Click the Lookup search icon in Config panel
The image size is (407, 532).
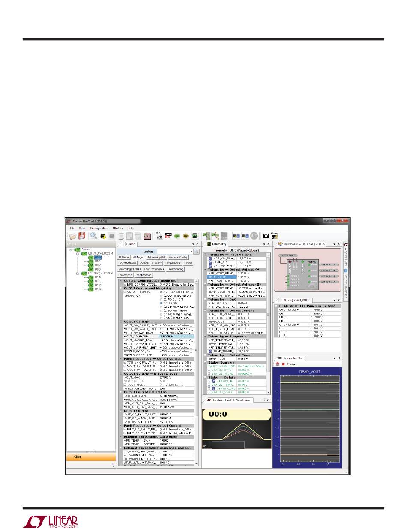click(196, 251)
